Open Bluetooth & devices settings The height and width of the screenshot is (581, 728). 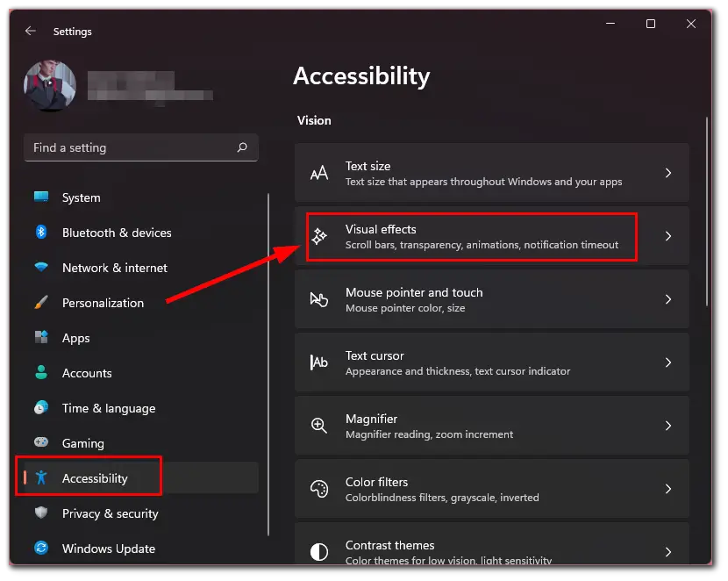[x=141, y=233]
